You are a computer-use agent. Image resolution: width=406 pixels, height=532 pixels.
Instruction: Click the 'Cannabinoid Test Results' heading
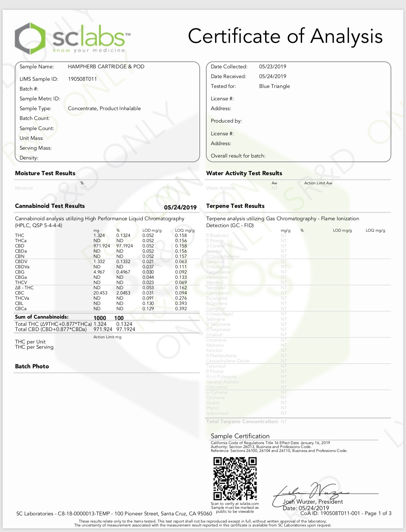click(50, 206)
